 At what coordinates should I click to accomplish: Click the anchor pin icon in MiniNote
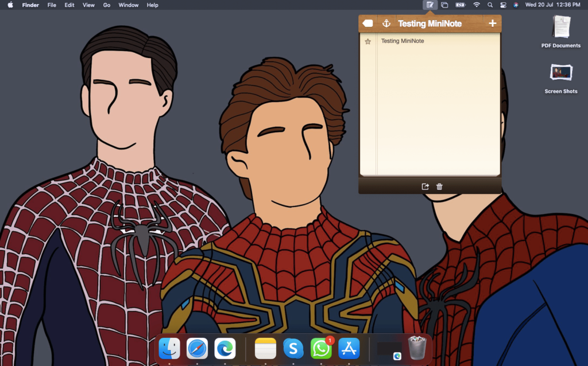[386, 24]
